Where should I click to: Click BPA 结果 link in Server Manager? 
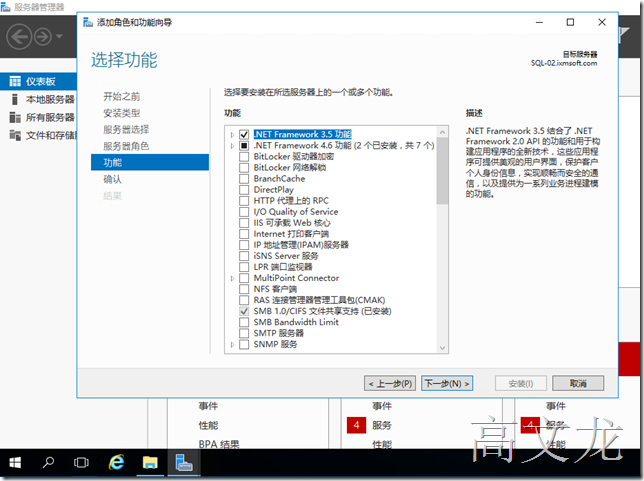click(219, 444)
